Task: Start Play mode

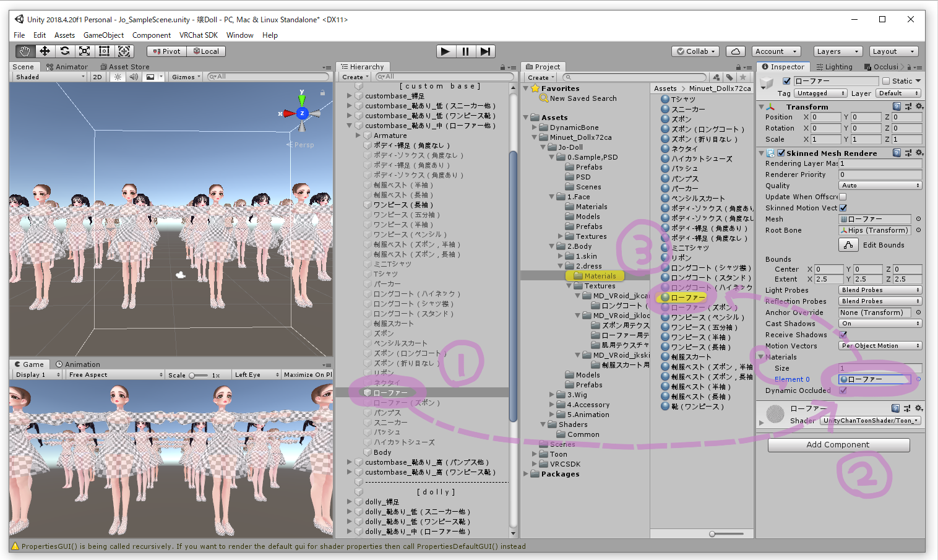Action: coord(445,51)
